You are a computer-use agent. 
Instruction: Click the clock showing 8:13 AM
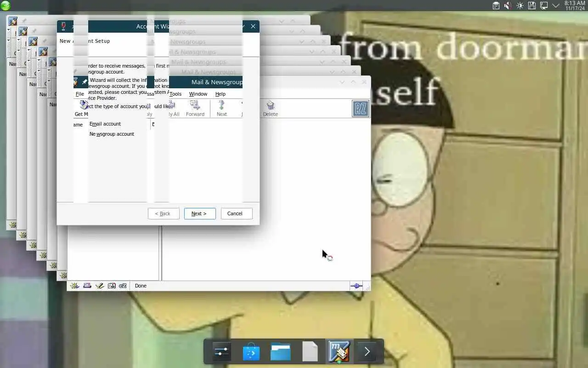pyautogui.click(x=574, y=6)
